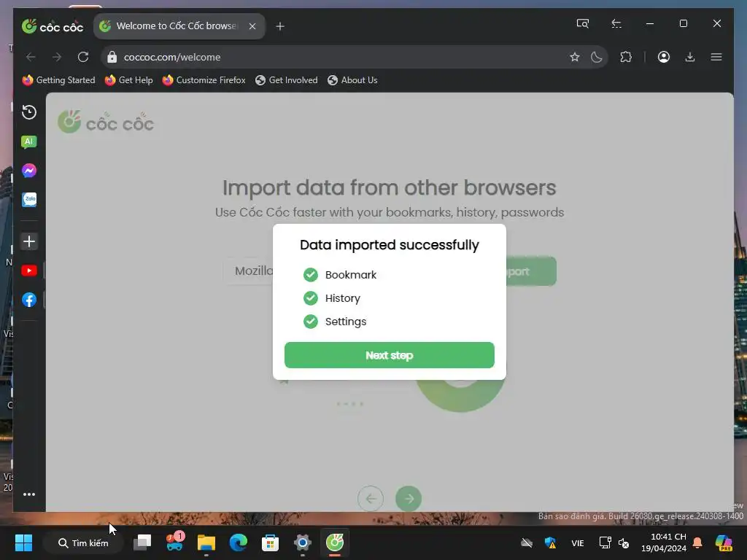This screenshot has height=560, width=747.
Task: Click the Cốc Cốc taskbar icon
Action: (x=335, y=542)
